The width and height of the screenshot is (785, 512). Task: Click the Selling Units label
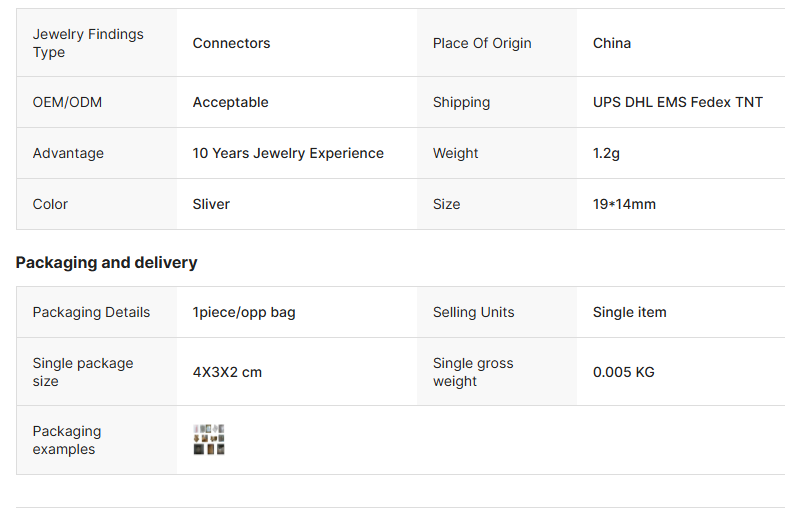473,312
